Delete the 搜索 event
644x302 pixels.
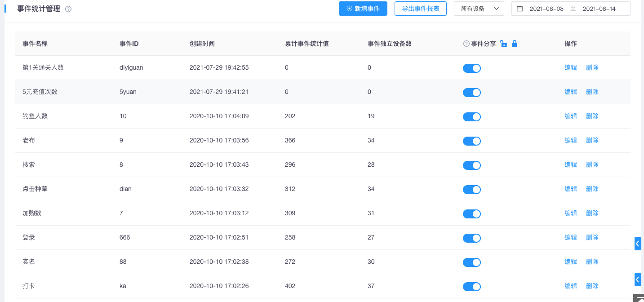tap(592, 164)
